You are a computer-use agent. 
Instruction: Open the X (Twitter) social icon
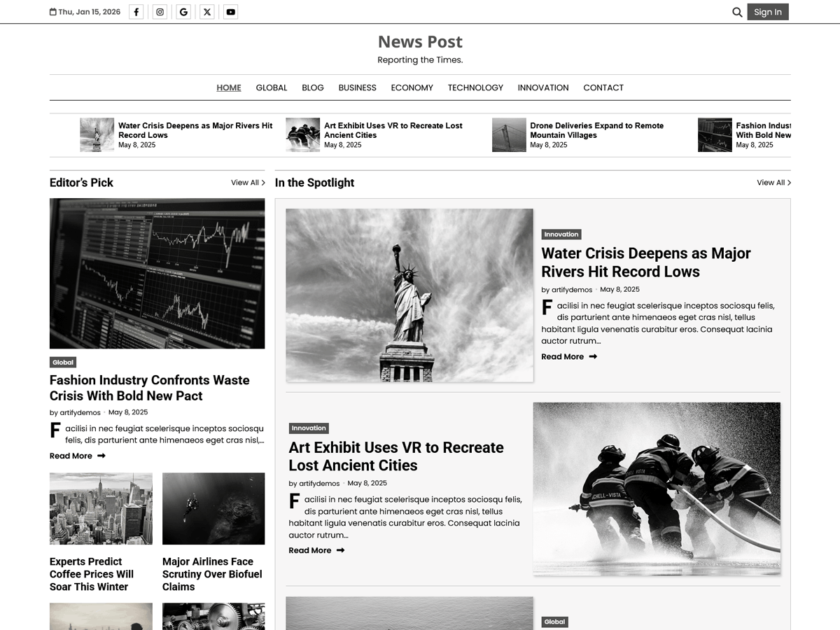tap(206, 11)
